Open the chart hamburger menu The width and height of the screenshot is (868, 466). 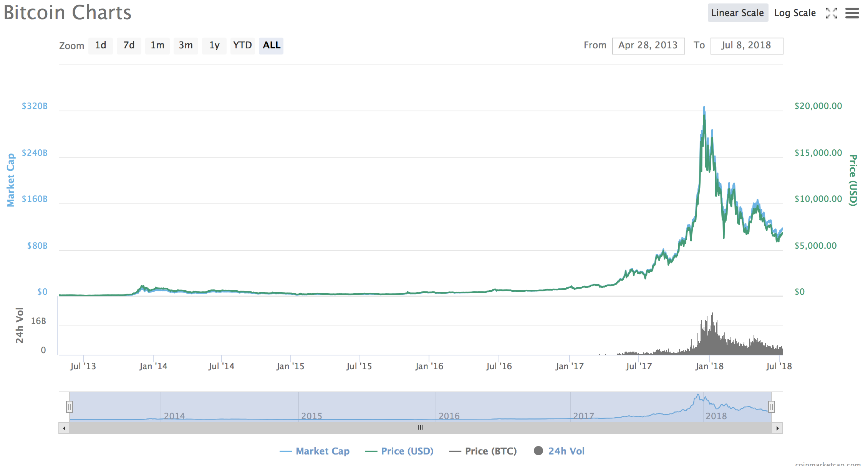point(852,13)
